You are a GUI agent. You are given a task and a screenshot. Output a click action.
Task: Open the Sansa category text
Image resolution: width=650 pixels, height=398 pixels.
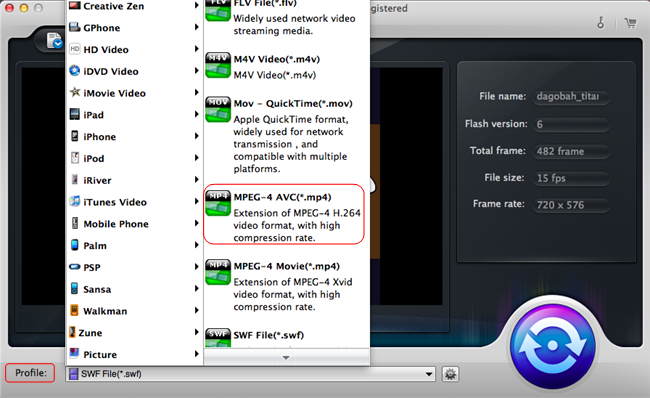coord(97,289)
